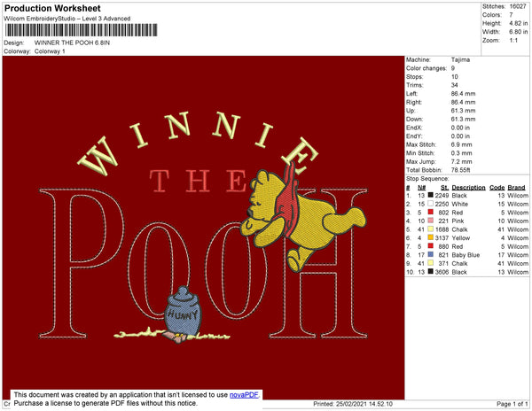The height and width of the screenshot is (411, 532).
Task: Click the 'St.' column header
Action: (445, 188)
